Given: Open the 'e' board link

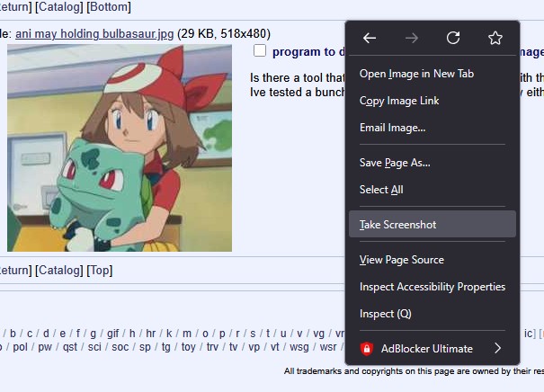Looking at the screenshot, I should click(62, 334).
